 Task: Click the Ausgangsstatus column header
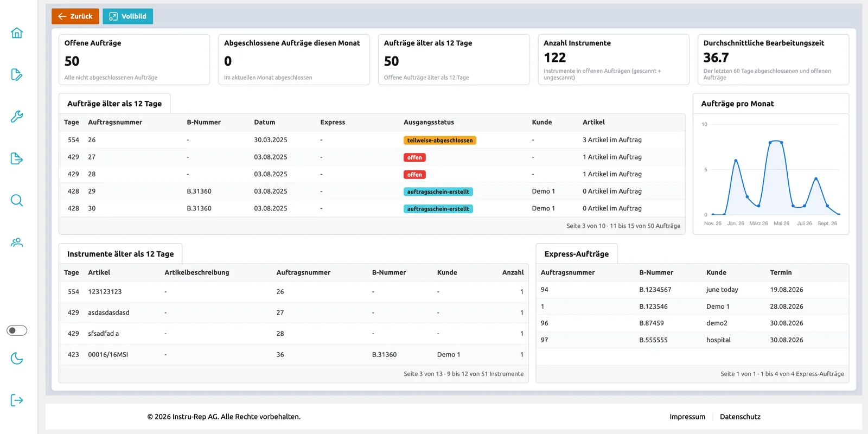429,123
